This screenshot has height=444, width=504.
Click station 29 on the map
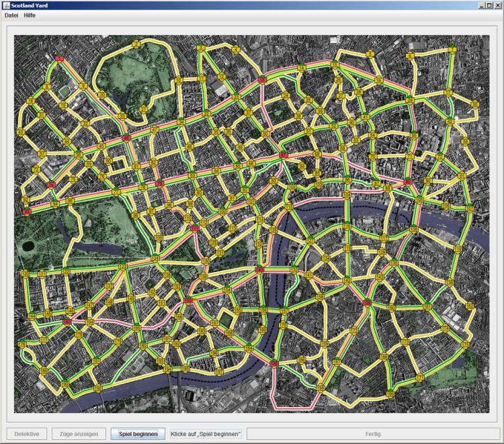pos(409,100)
